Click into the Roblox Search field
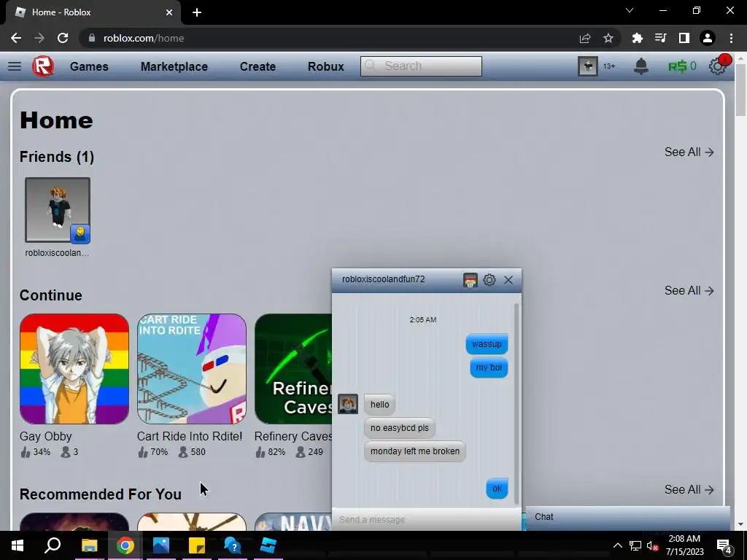 tap(421, 66)
